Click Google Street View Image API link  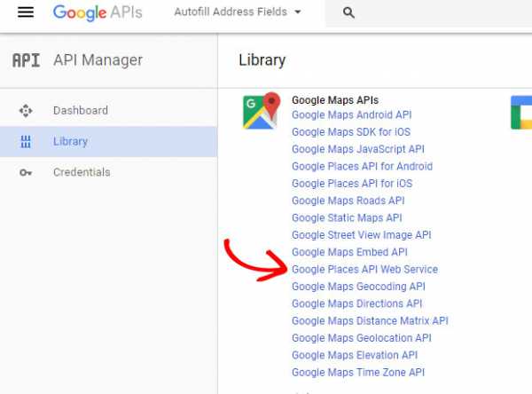tap(361, 235)
